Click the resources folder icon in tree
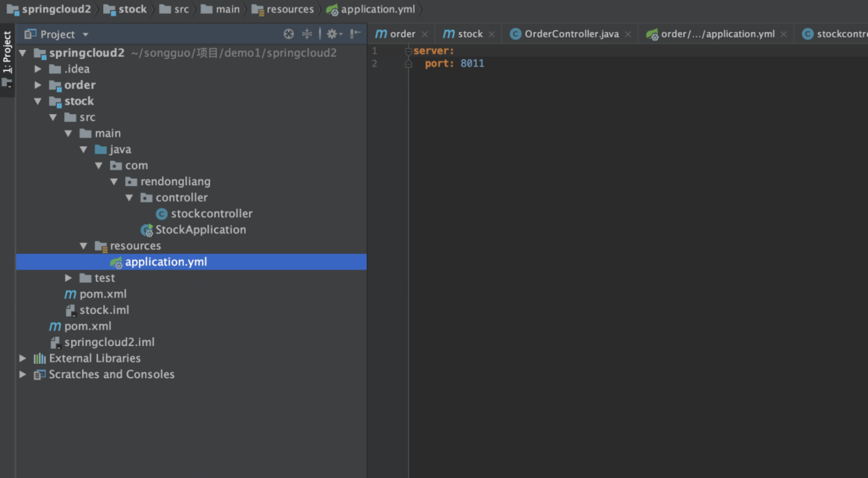 point(101,246)
